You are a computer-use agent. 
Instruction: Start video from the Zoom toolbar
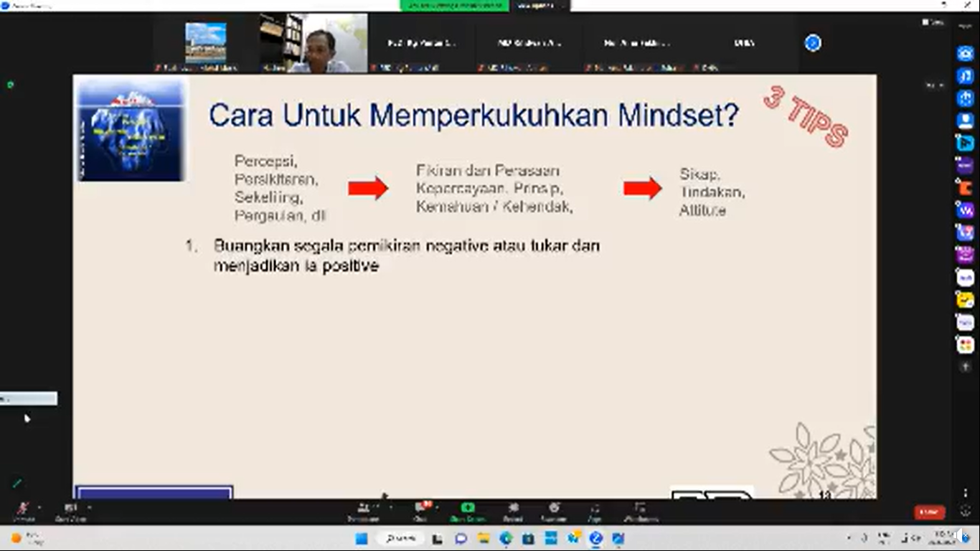coord(70,511)
